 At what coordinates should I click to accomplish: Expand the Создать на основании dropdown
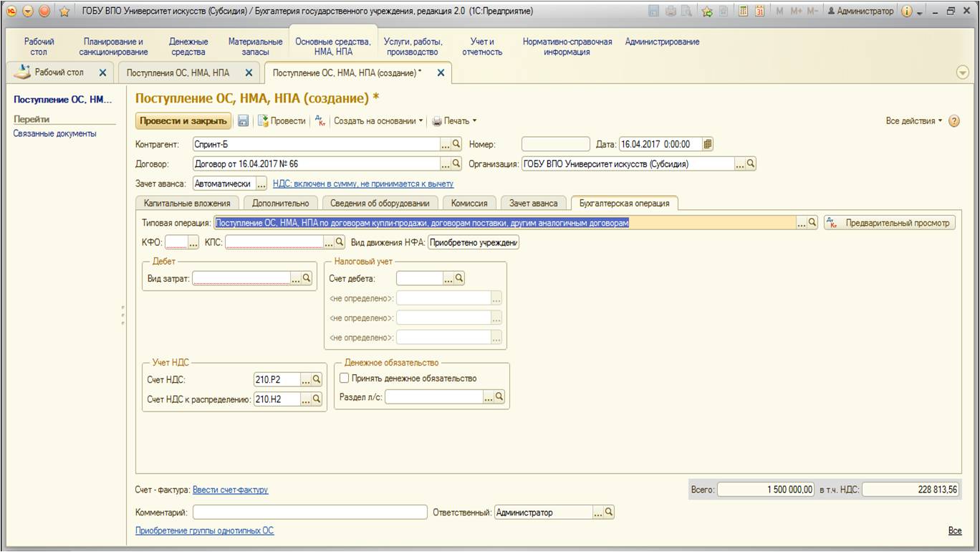coord(379,121)
